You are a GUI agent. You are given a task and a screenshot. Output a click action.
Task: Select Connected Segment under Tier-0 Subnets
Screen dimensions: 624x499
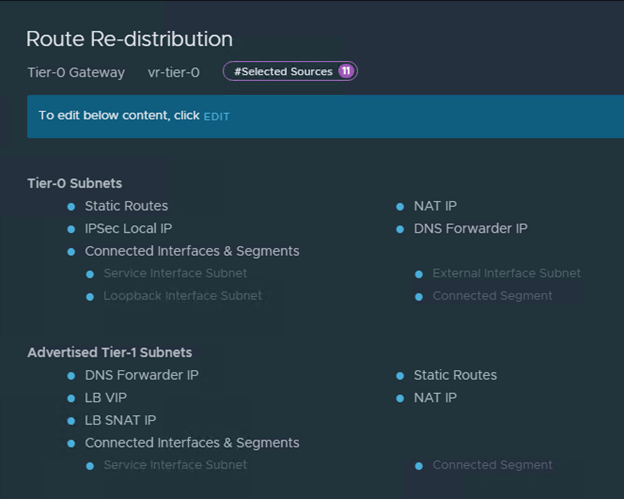click(x=492, y=296)
